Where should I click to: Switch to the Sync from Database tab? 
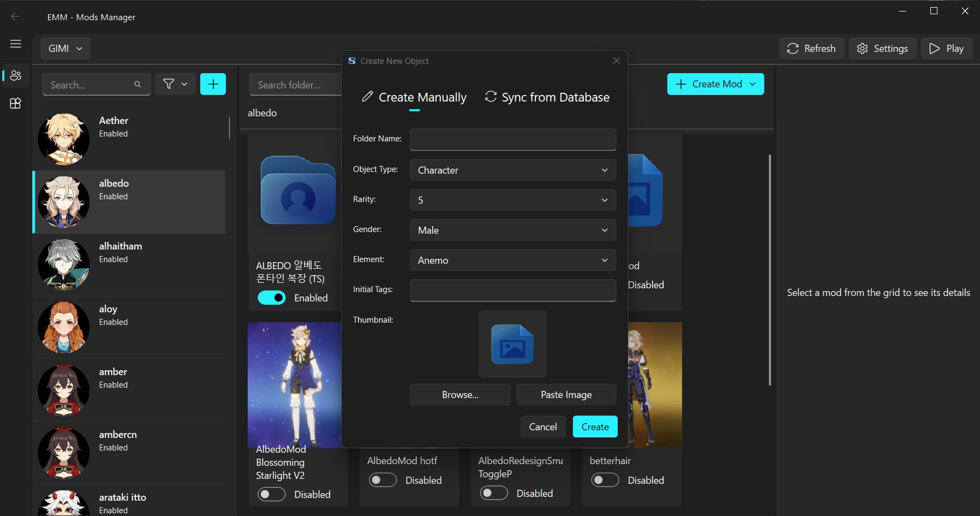click(x=547, y=97)
